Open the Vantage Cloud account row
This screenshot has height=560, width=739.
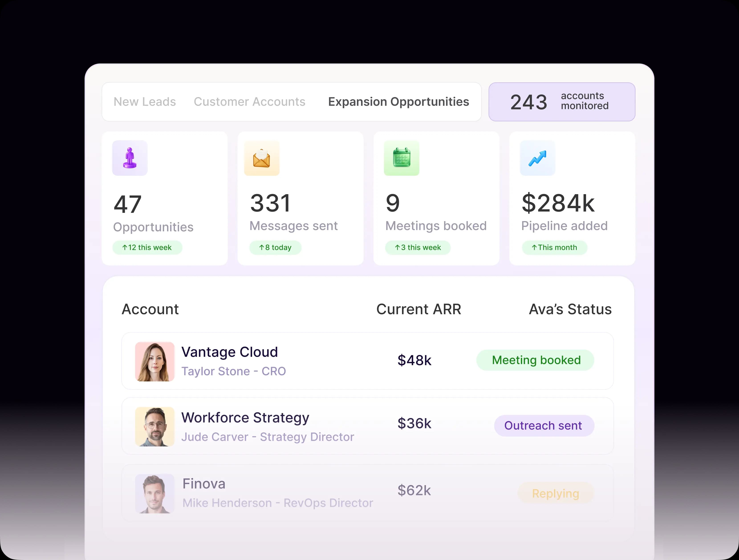[229, 352]
